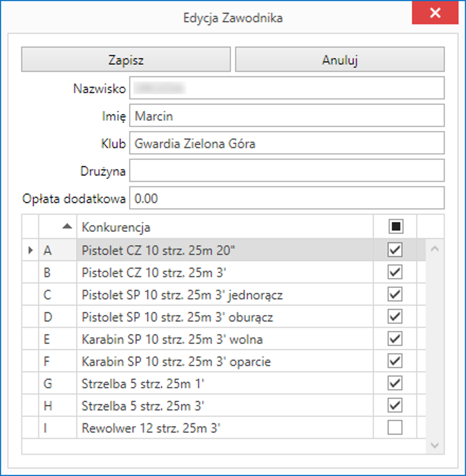Disable Karabin SP oparcie checkbox
This screenshot has width=466, height=476.
395,361
